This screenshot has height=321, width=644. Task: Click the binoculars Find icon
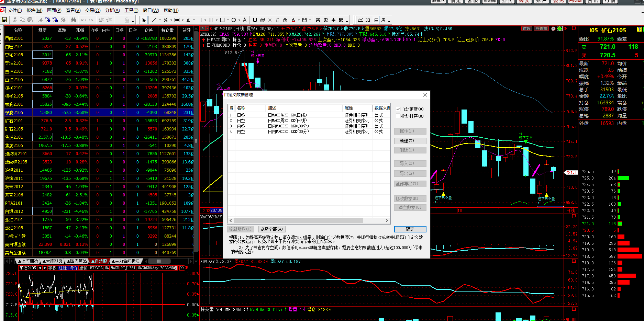(x=73, y=20)
